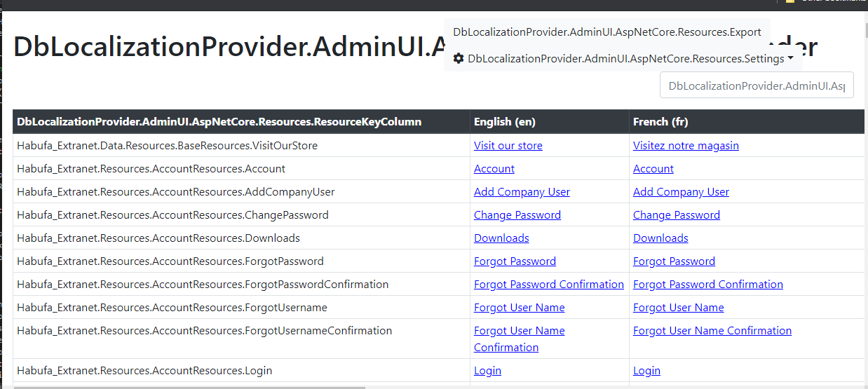Select the AccountResources.Login key cell
868x389 pixels.
241,371
